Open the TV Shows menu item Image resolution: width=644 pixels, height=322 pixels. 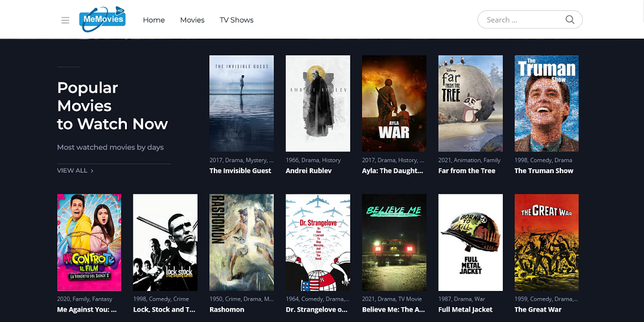click(x=236, y=20)
